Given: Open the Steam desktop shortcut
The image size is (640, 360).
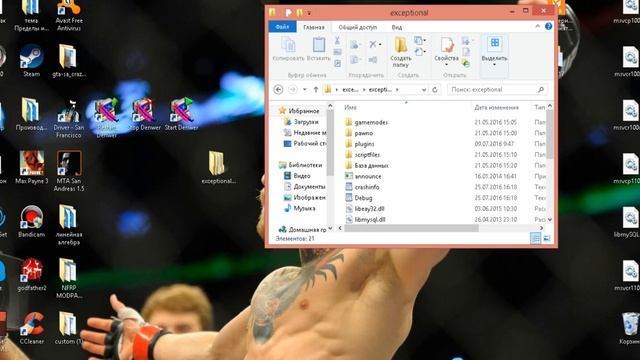Looking at the screenshot, I should click(31, 61).
